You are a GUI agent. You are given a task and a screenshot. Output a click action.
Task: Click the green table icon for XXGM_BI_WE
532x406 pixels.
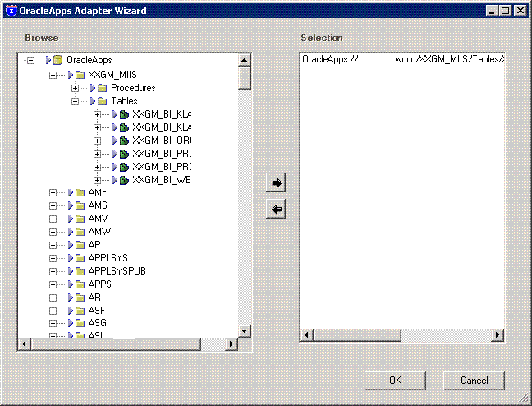click(x=125, y=180)
